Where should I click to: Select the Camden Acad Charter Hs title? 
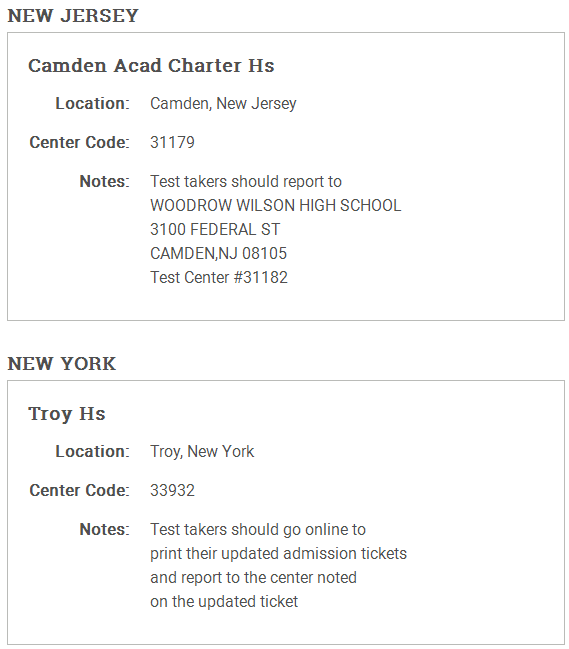pos(151,65)
